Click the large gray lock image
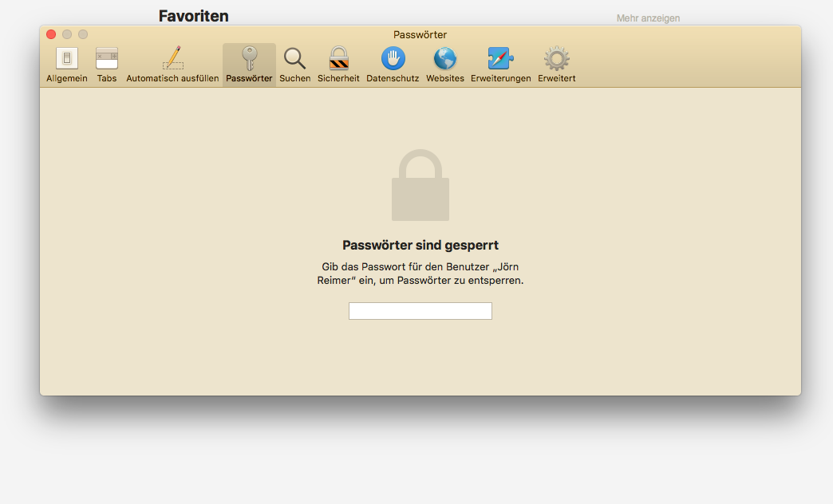 [420, 185]
